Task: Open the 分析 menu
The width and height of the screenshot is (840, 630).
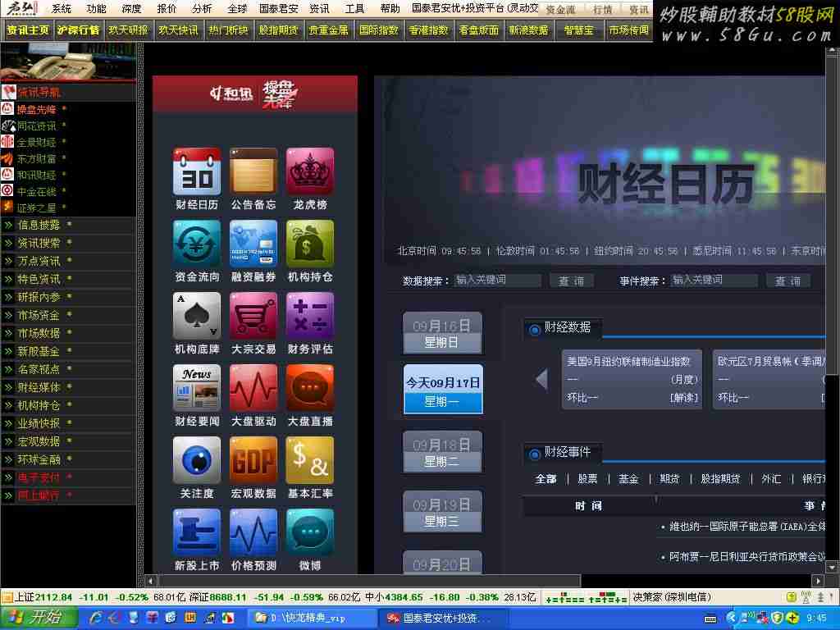Action: point(202,8)
